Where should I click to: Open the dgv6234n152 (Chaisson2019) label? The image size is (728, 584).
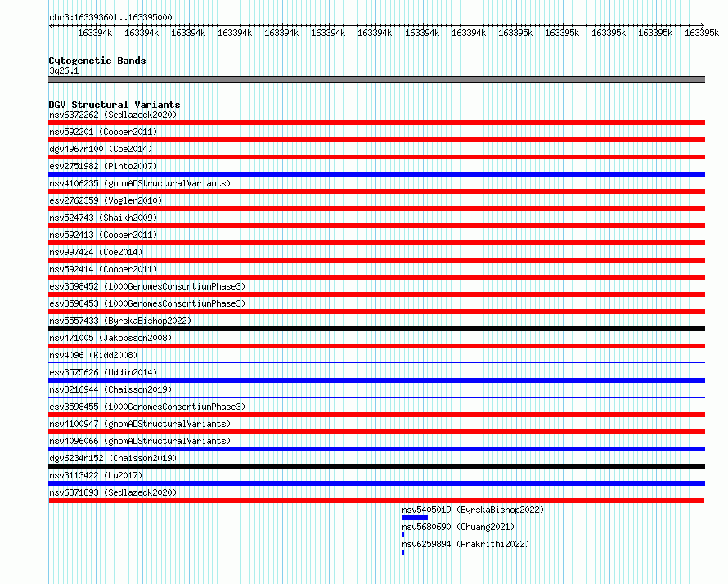[x=113, y=458]
